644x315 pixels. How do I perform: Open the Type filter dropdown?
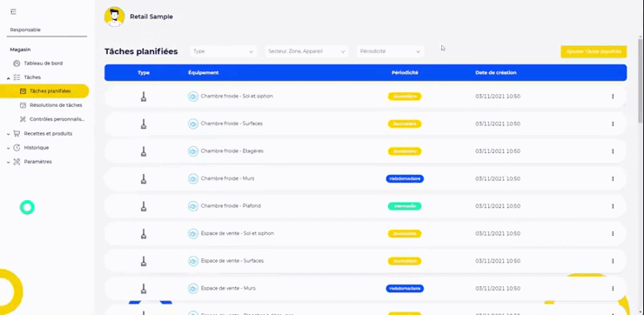point(224,51)
